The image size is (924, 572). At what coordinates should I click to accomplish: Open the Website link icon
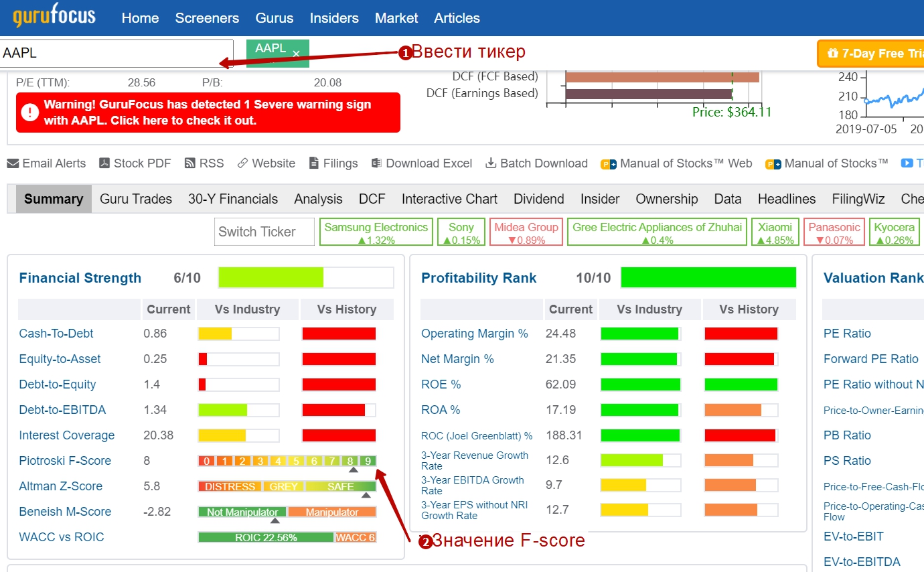pos(242,163)
